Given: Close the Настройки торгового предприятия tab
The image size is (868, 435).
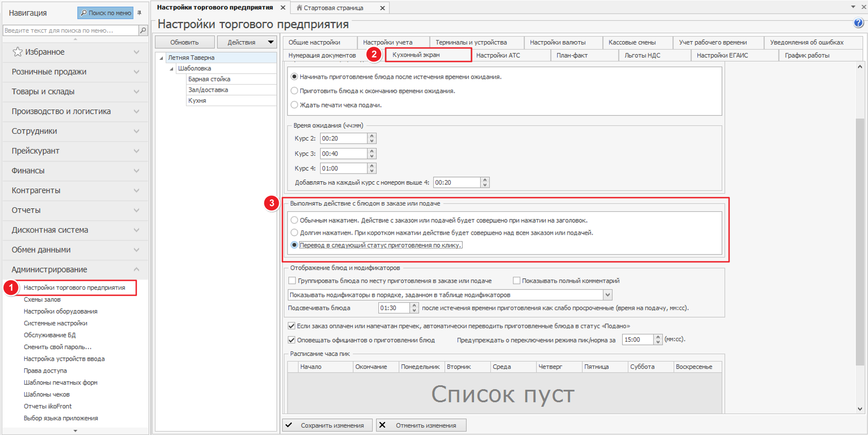Looking at the screenshot, I should coord(283,8).
